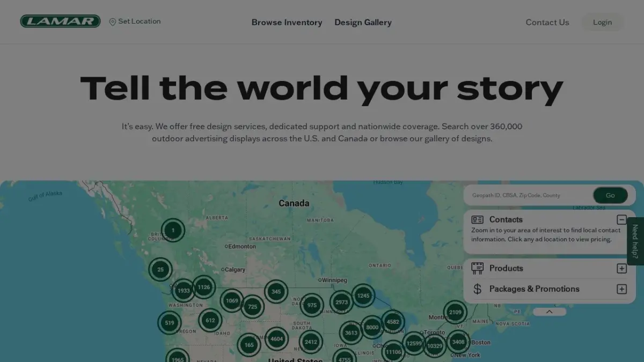Go to the Design Gallery page
This screenshot has width=644, height=362.
click(363, 23)
